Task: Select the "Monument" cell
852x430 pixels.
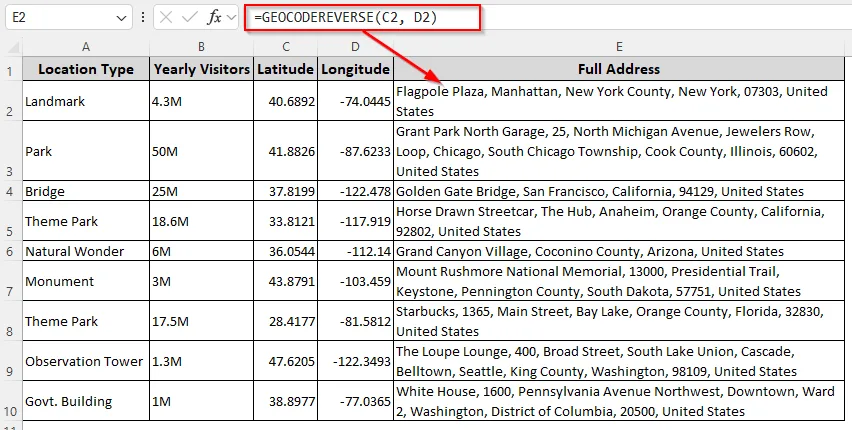Action: coord(86,281)
